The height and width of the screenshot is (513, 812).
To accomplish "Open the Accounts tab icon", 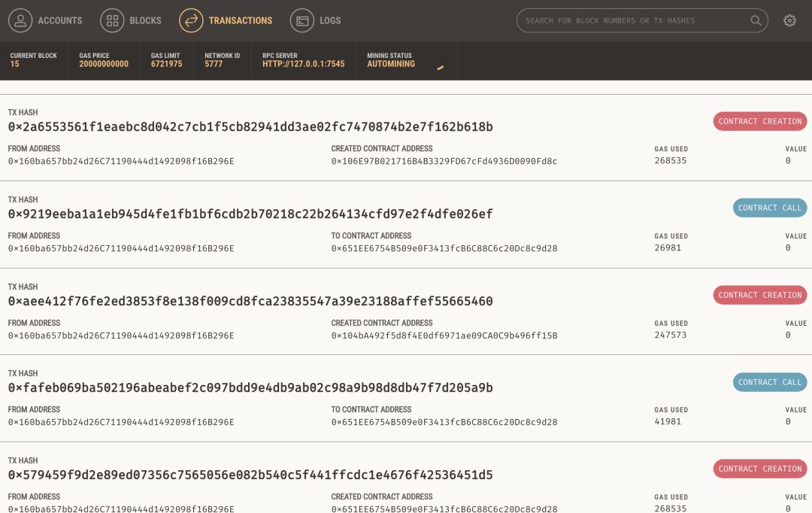I will coord(20,21).
